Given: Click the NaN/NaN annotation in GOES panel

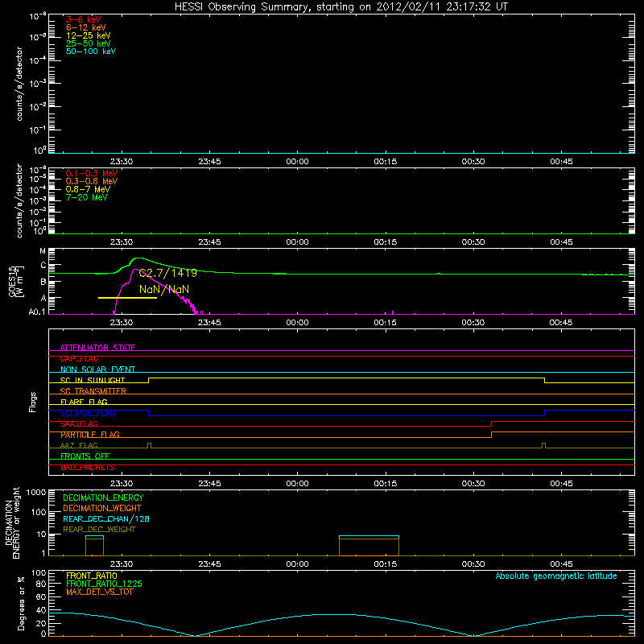Looking at the screenshot, I should click(164, 290).
